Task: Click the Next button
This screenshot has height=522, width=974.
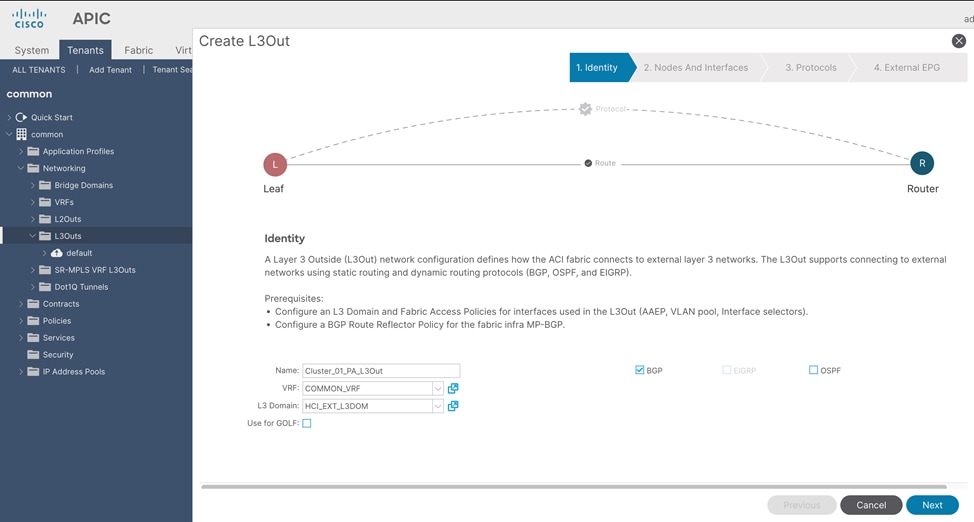Action: point(932,505)
